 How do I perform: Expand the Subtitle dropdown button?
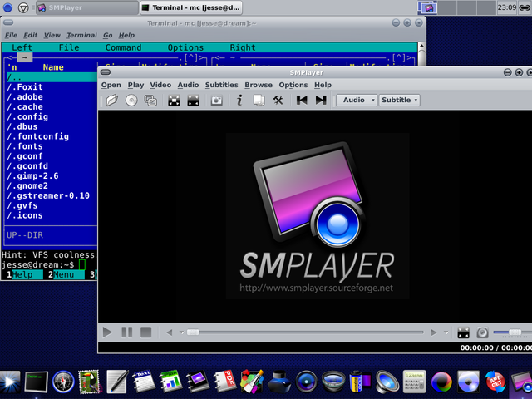tap(399, 100)
